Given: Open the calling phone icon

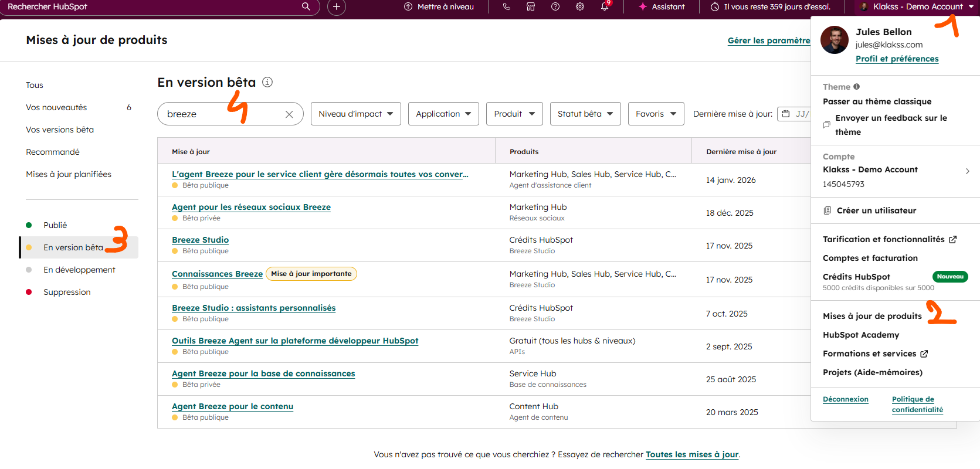Looking at the screenshot, I should click(x=507, y=6).
